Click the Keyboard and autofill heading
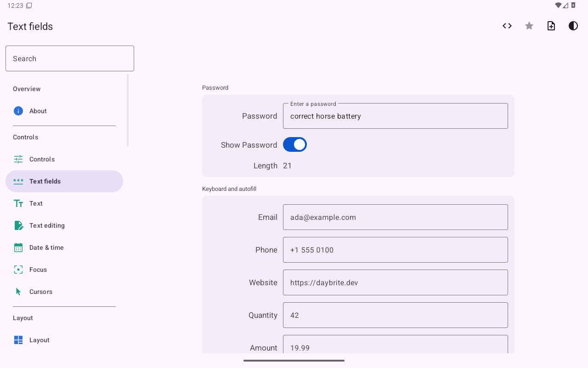Screen dimensions: 588x368 229,189
